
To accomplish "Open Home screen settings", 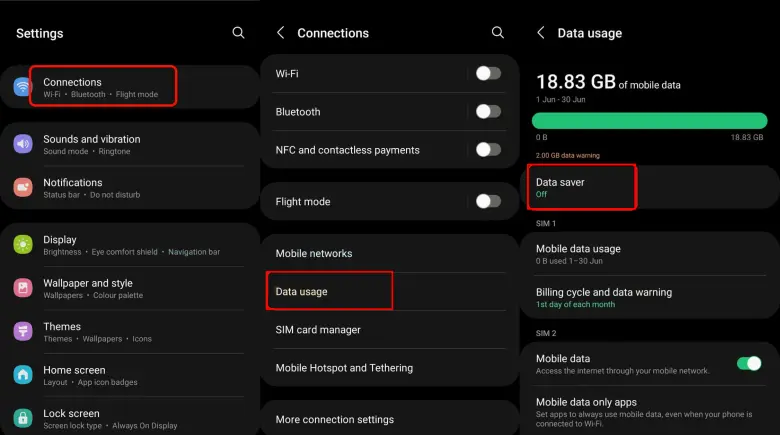I will click(x=129, y=375).
